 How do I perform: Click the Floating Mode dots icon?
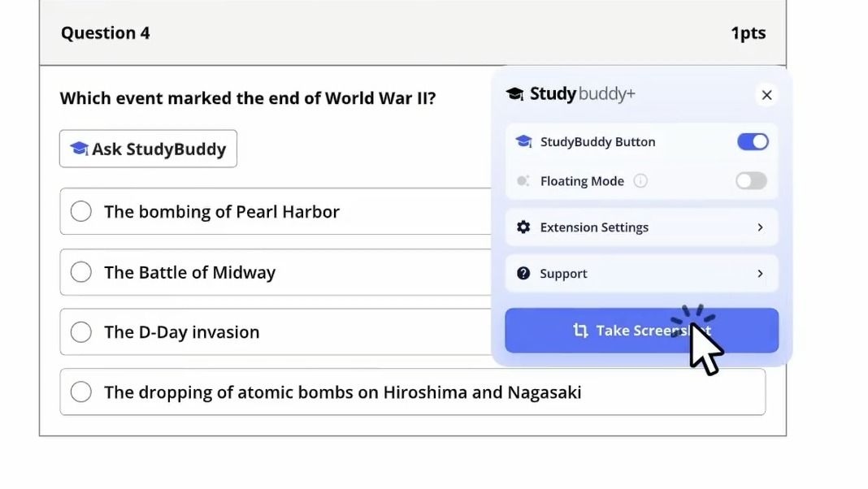pos(523,181)
